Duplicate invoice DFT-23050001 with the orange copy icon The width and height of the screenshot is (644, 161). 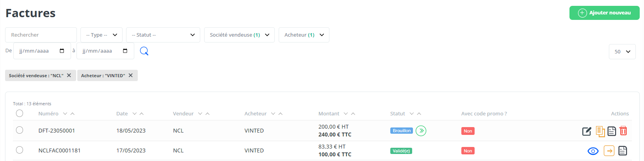[x=600, y=131]
